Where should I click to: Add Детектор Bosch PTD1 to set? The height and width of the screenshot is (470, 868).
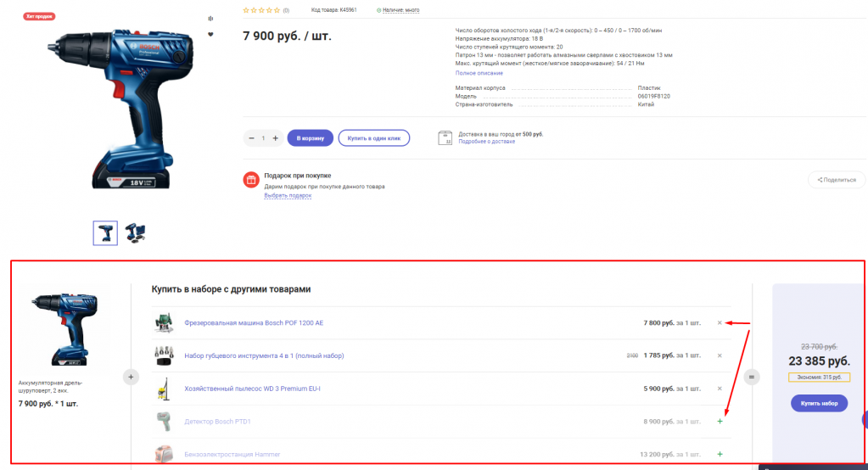tap(720, 422)
